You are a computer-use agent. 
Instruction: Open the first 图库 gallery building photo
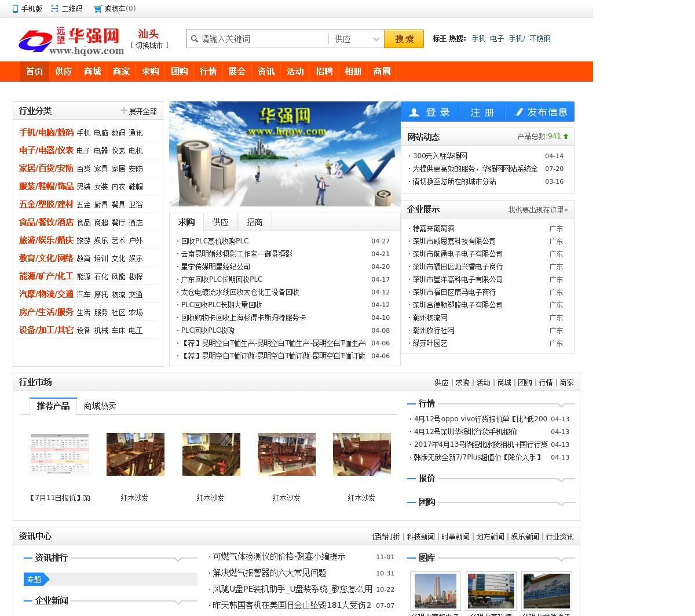436,591
